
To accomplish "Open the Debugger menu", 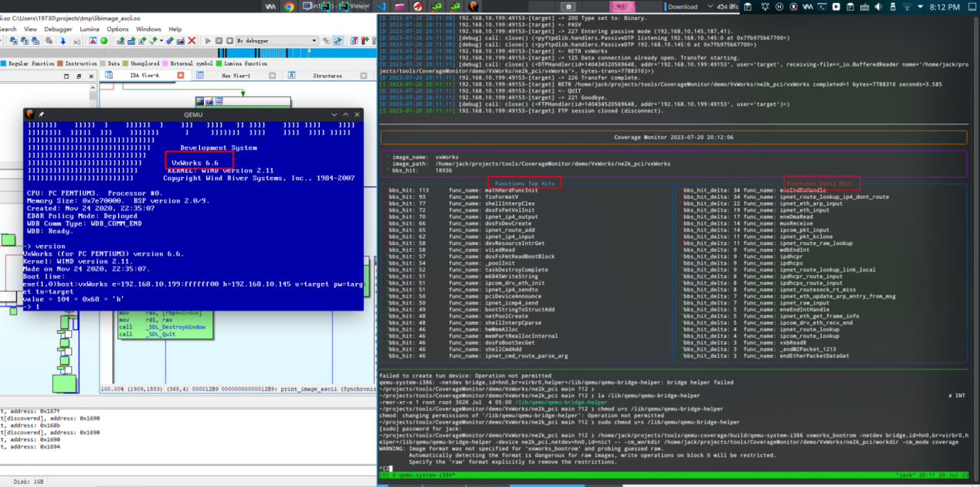I will tap(57, 29).
